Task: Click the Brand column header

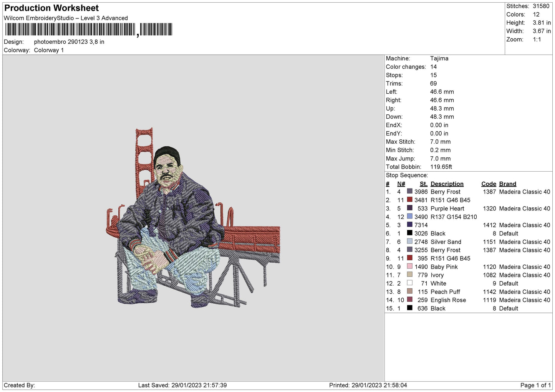Action: [x=507, y=184]
